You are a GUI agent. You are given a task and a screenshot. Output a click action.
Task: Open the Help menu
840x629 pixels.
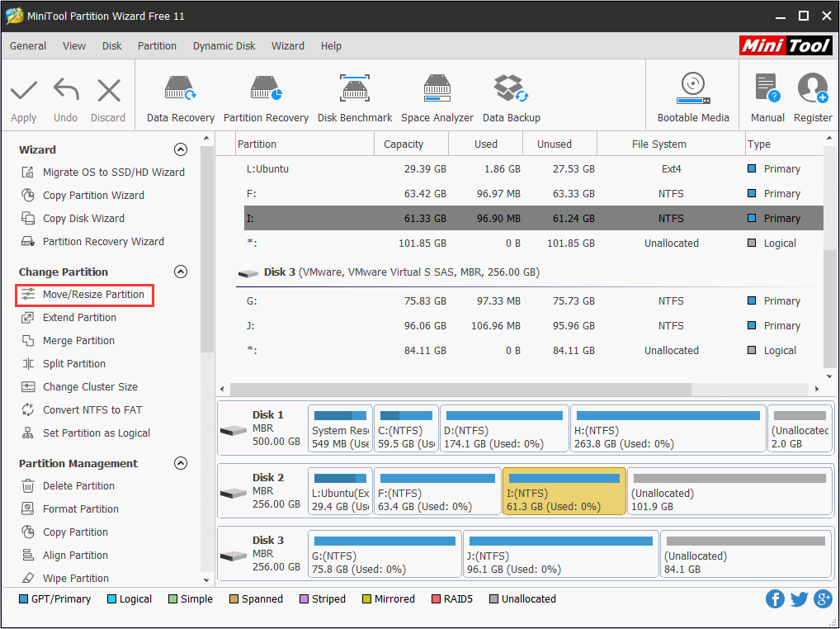tap(331, 46)
